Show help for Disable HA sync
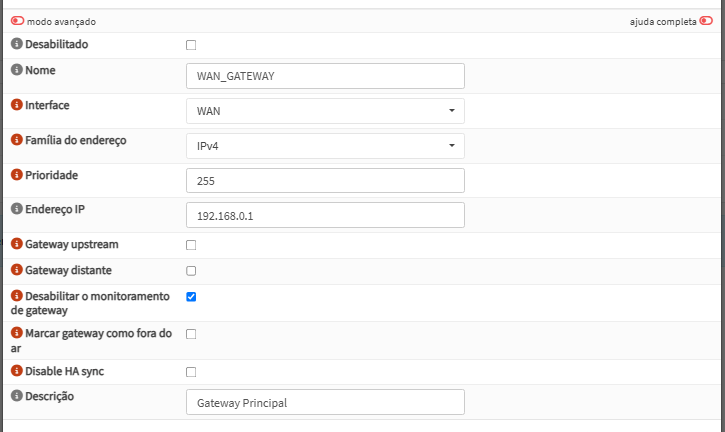The image size is (725, 432). pyautogui.click(x=17, y=370)
